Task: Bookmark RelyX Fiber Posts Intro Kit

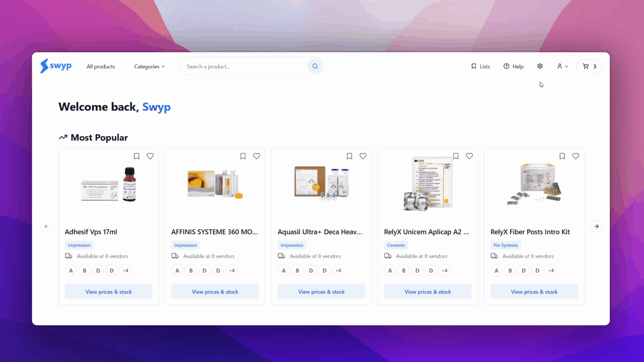Action: point(562,156)
